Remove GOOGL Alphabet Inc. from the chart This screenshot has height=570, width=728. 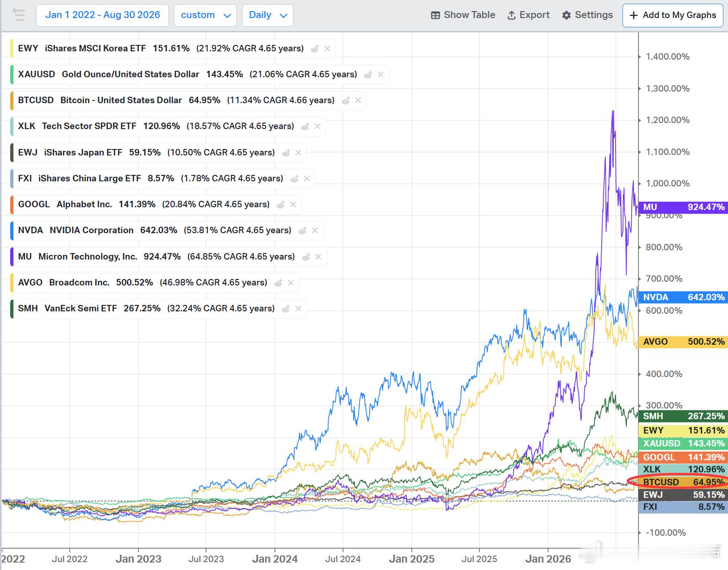[x=293, y=204]
